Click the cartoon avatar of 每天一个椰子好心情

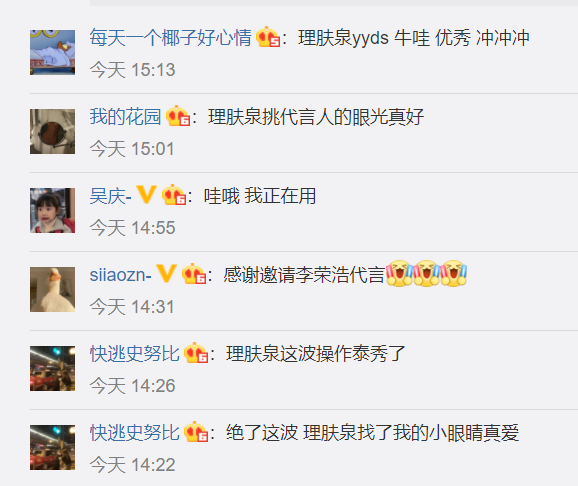click(52, 52)
